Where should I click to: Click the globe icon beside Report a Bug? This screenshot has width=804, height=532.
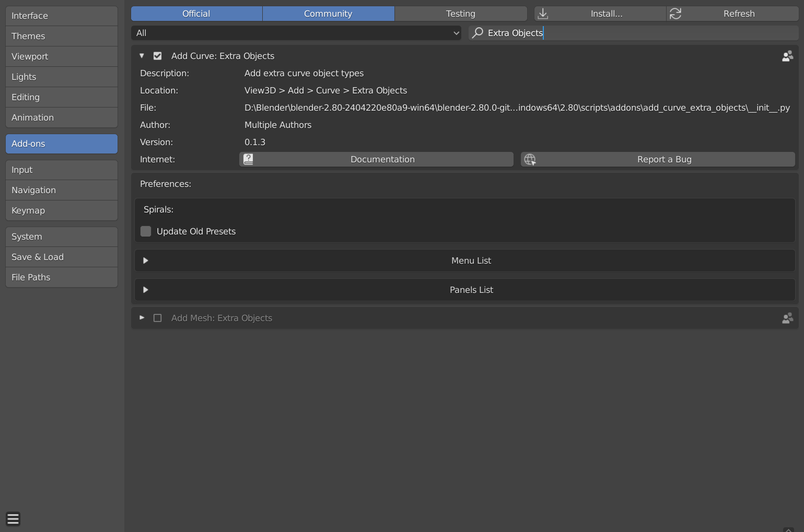pos(530,159)
